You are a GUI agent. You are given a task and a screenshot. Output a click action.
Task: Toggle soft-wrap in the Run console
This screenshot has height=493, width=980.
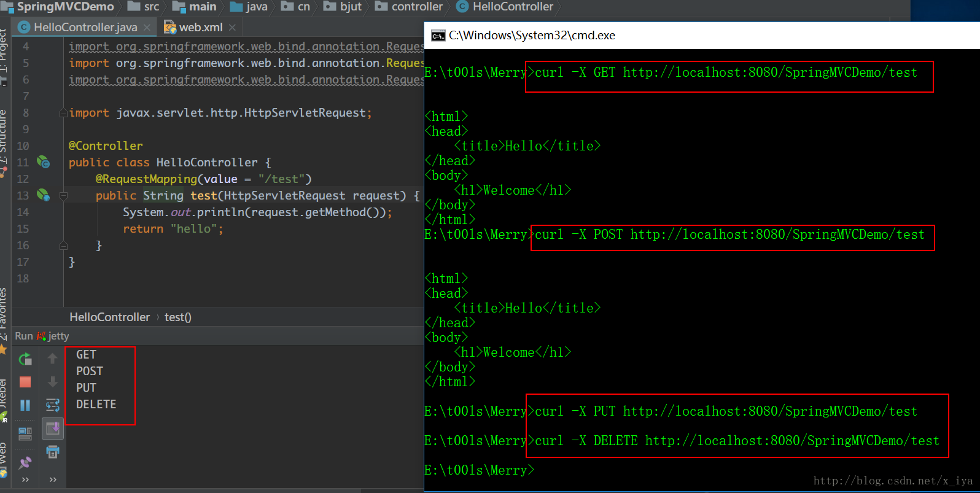53,405
